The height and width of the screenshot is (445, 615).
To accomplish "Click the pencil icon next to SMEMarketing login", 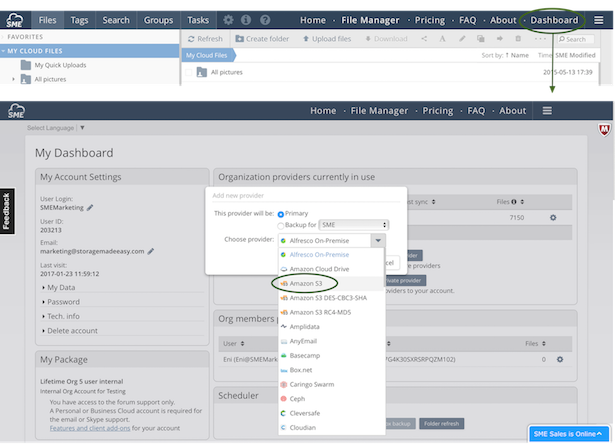I will pos(90,208).
